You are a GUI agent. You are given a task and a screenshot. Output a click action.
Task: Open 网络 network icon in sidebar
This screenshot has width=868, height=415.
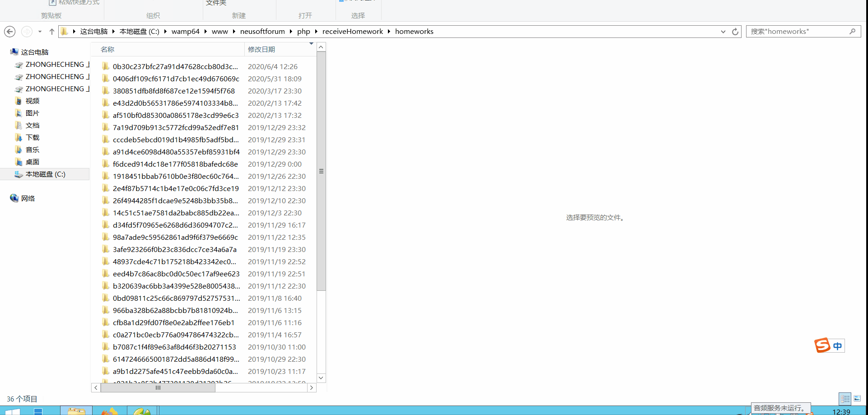[14, 198]
